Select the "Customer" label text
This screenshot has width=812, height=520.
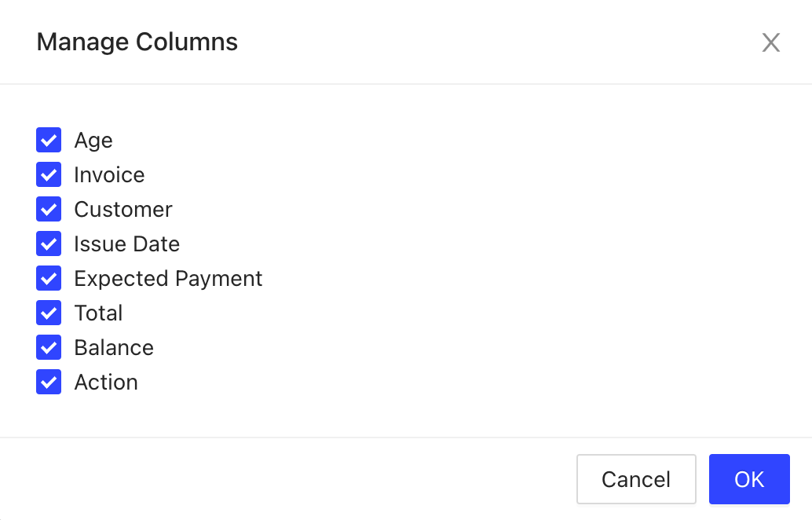(x=123, y=210)
